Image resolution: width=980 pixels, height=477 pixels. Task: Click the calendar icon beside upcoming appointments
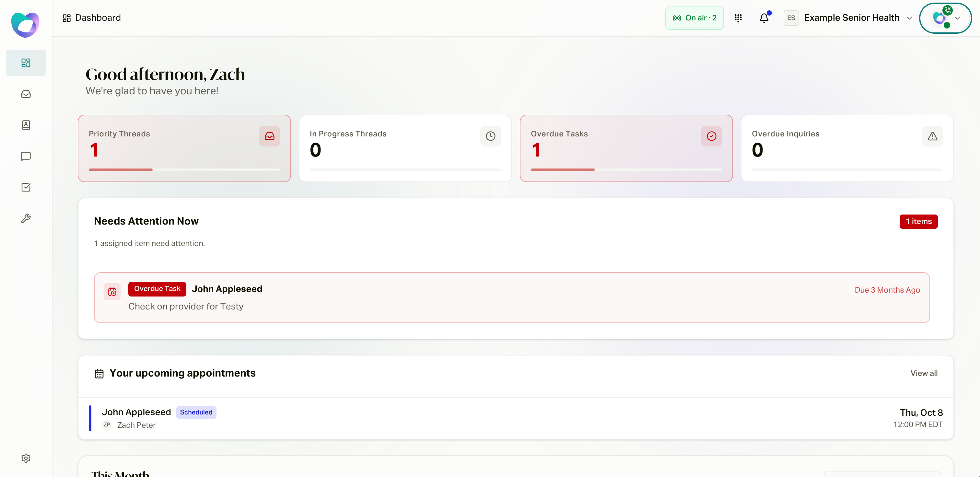(99, 374)
